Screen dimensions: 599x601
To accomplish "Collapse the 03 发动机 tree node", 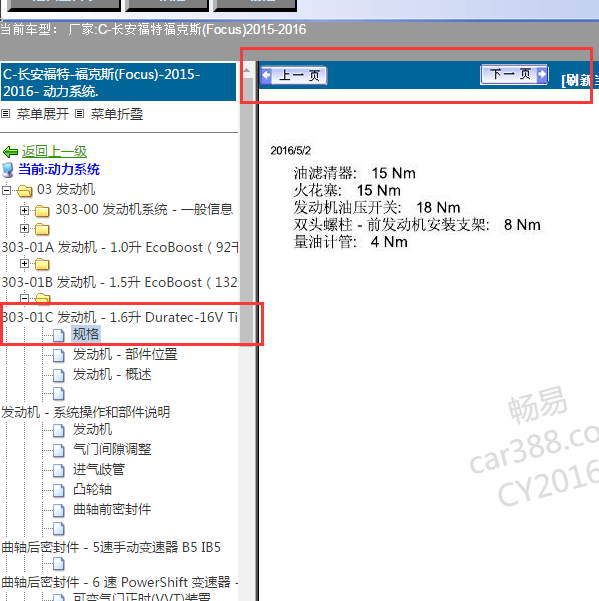I will [6, 190].
